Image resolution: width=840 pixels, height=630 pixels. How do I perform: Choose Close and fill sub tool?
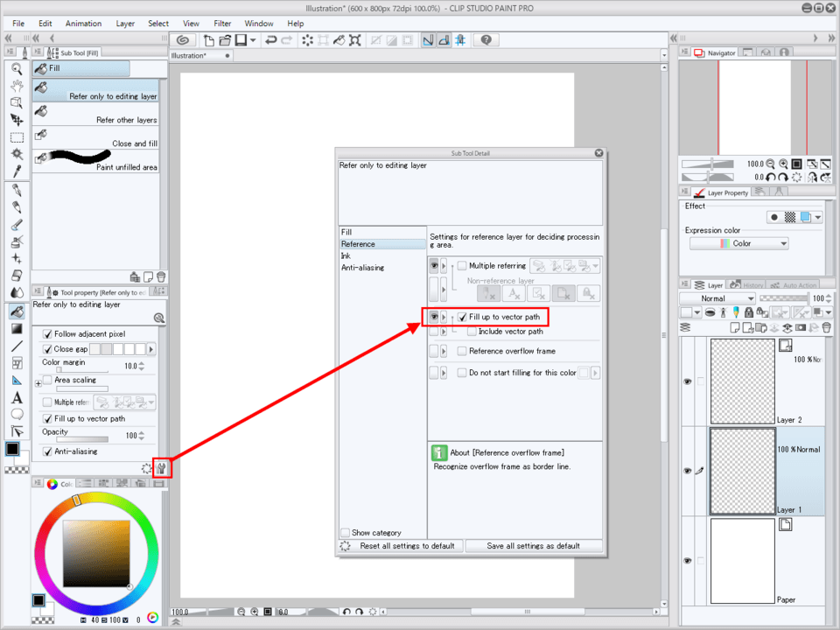click(x=96, y=137)
